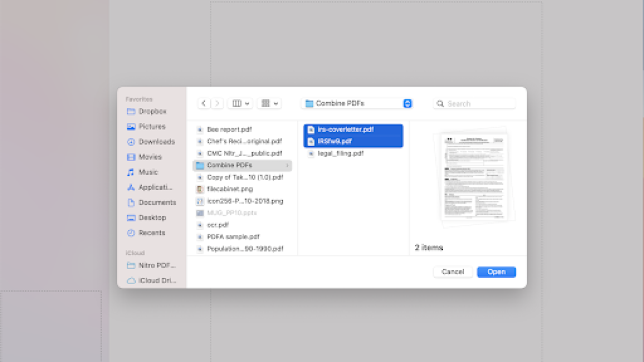Click the magnifier icon in Search

(x=441, y=104)
